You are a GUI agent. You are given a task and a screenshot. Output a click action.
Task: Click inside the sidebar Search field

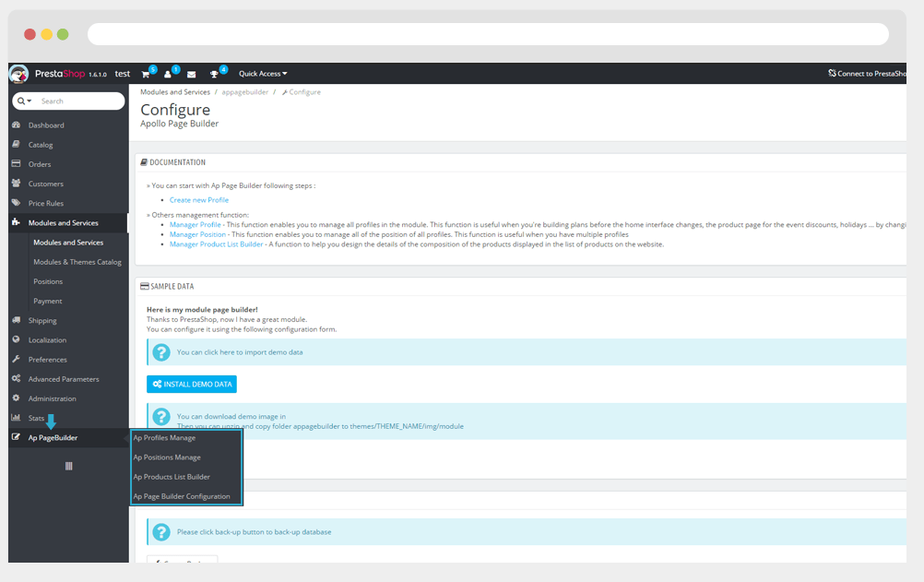click(79, 101)
